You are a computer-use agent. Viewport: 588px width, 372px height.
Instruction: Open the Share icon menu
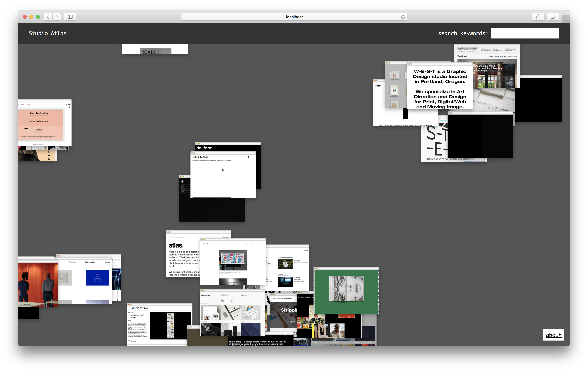[x=538, y=17]
